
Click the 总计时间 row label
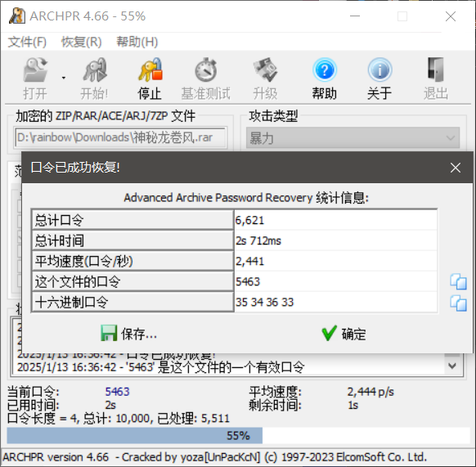[x=132, y=240]
